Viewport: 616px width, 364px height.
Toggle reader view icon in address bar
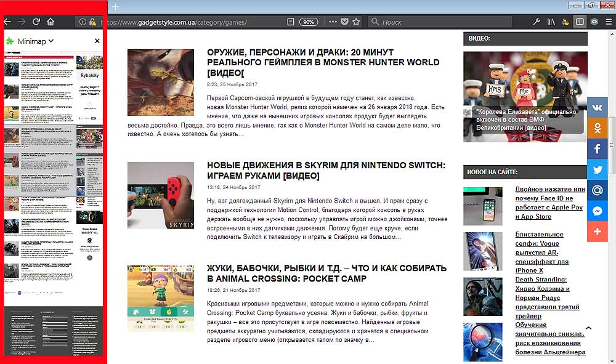point(290,22)
